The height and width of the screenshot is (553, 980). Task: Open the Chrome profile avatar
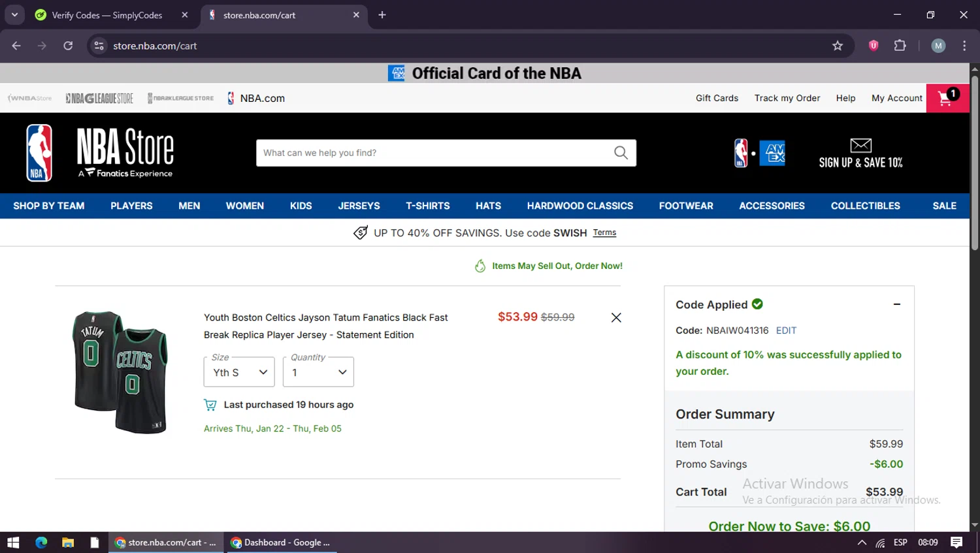coord(938,46)
